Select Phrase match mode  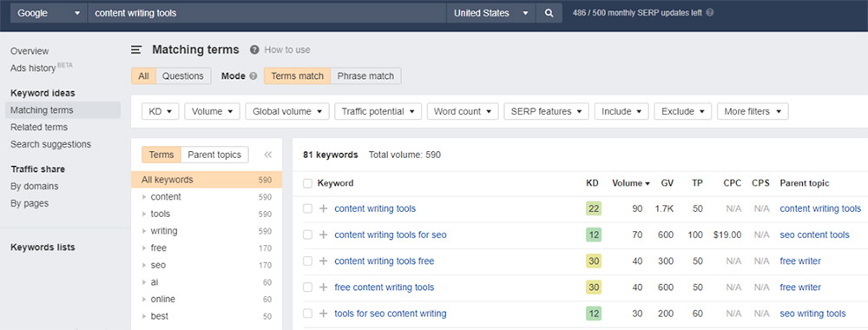click(366, 76)
